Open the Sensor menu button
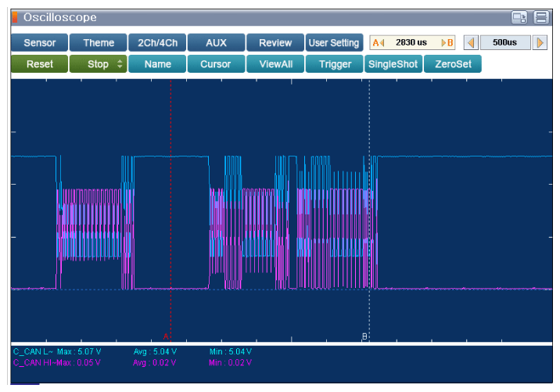Viewport: 560px width, 392px height. pyautogui.click(x=39, y=43)
